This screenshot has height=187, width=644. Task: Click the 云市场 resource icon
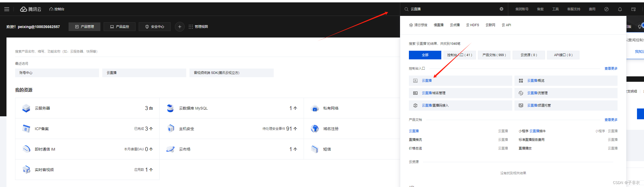pos(170,149)
